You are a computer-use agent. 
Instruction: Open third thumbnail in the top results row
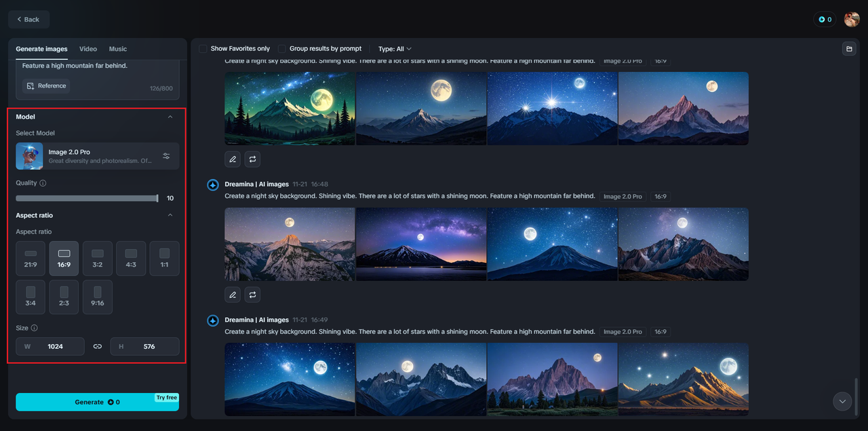[x=552, y=109]
